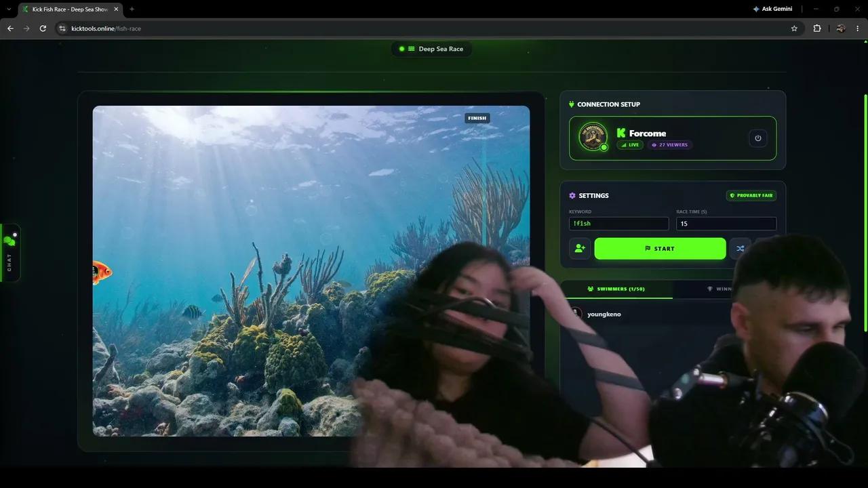Click the Provably Fair badge
The width and height of the screenshot is (868, 488).
pos(751,195)
